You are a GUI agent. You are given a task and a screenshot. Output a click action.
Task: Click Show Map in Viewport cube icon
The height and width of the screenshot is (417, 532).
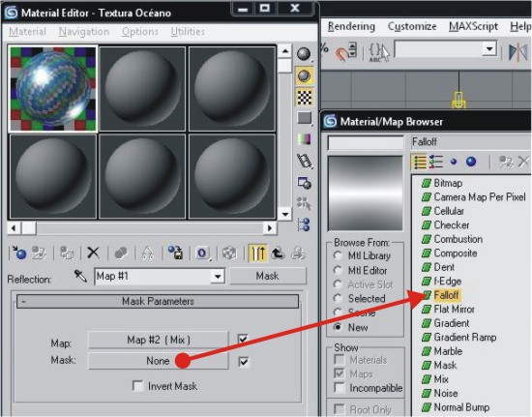[229, 253]
